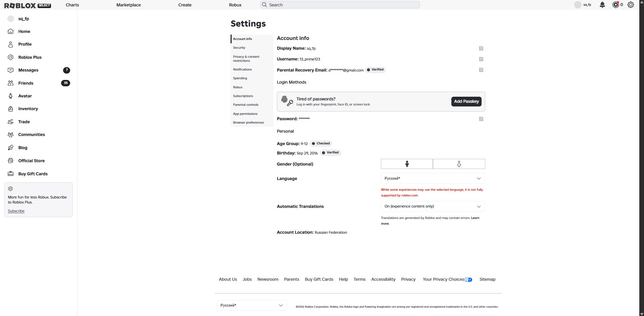Open the Automatic Translations dropdown
Screen dimensions: 644x316
click(x=433, y=206)
